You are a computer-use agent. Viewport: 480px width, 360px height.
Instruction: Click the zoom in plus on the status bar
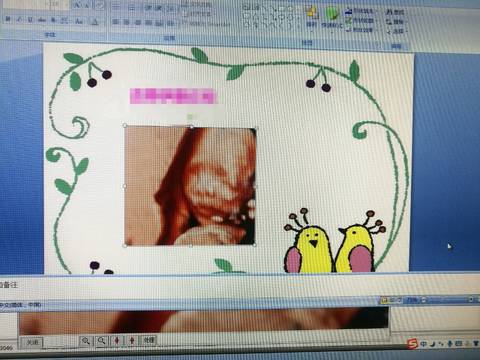pyautogui.click(x=471, y=299)
